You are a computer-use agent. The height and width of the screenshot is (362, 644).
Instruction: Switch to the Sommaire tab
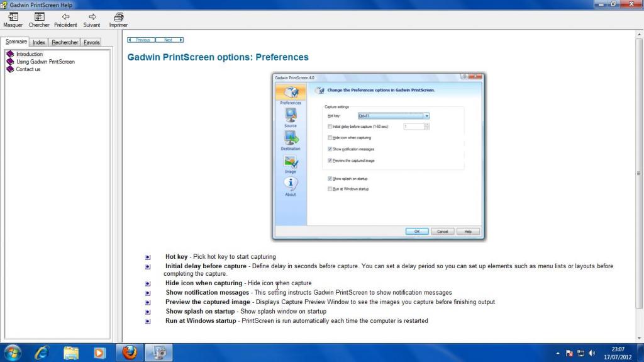tap(16, 42)
